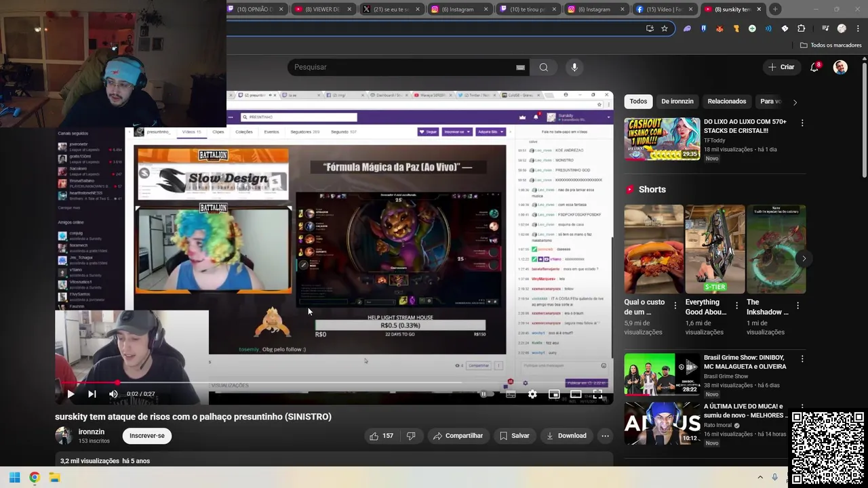Subscribe using Inscrever-se button
This screenshot has width=868, height=488.
pos(147,436)
